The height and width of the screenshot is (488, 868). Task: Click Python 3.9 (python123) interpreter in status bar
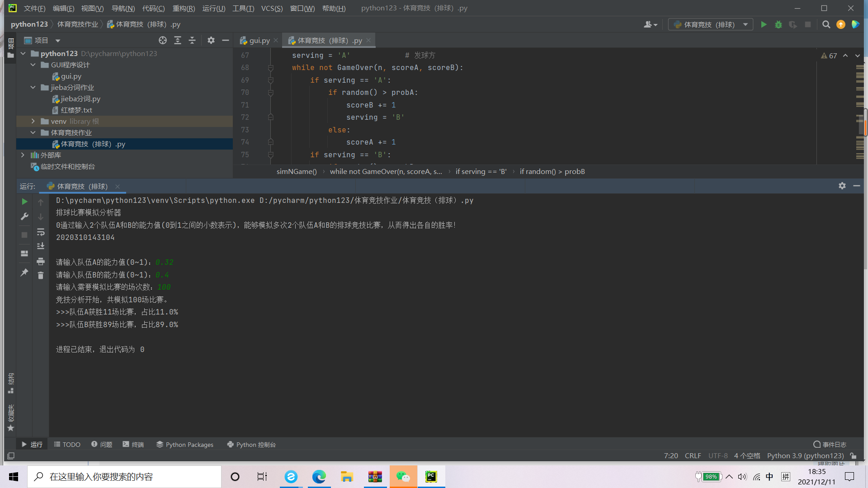(805, 455)
